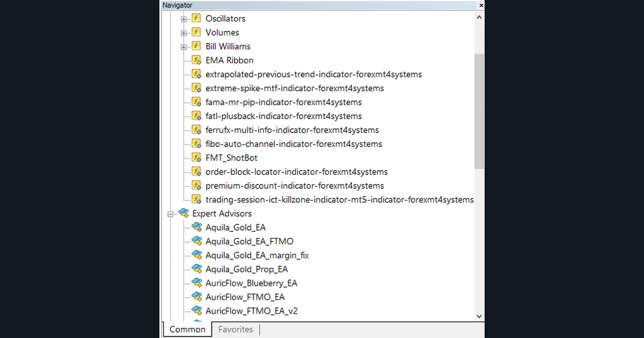Screen dimensions: 644x338
Task: Click the Volumes folder icon
Action: pyautogui.click(x=197, y=32)
